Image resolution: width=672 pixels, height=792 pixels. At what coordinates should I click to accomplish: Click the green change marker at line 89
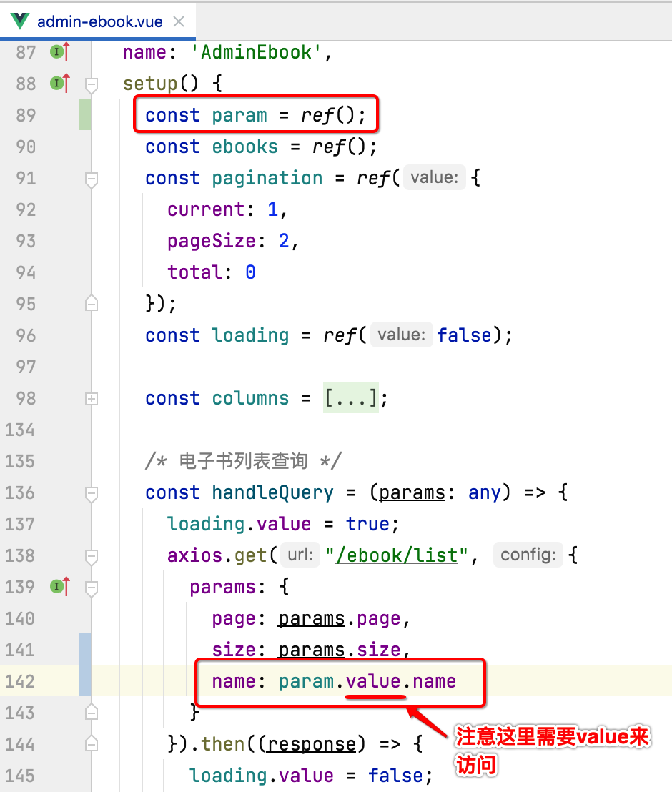pyautogui.click(x=85, y=114)
